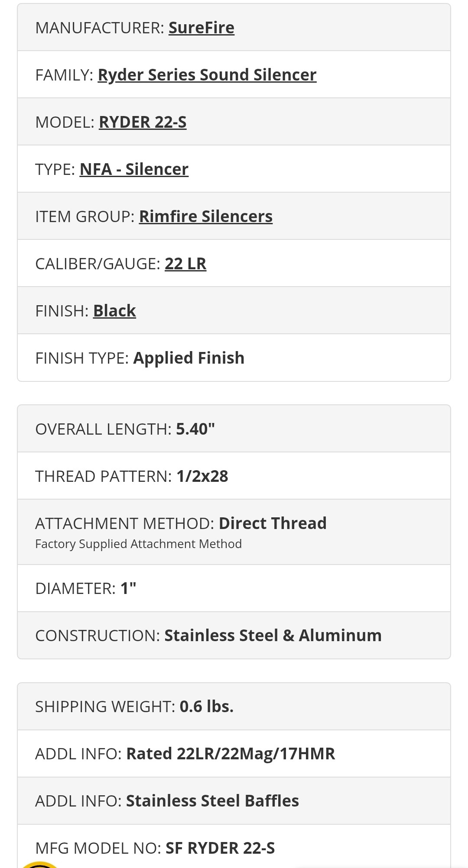Click the yellow circular badge icon at bottom

tap(39, 864)
